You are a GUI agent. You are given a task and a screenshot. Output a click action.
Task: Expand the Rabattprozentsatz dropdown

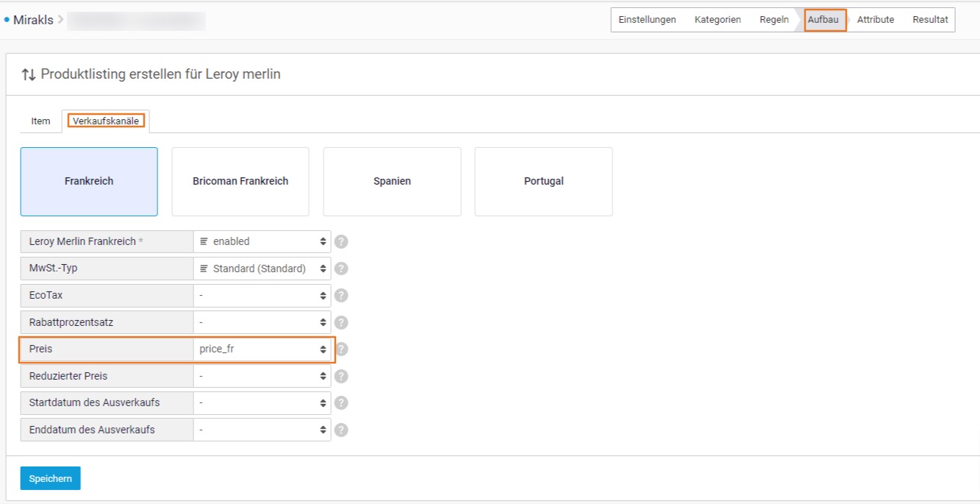pos(262,322)
